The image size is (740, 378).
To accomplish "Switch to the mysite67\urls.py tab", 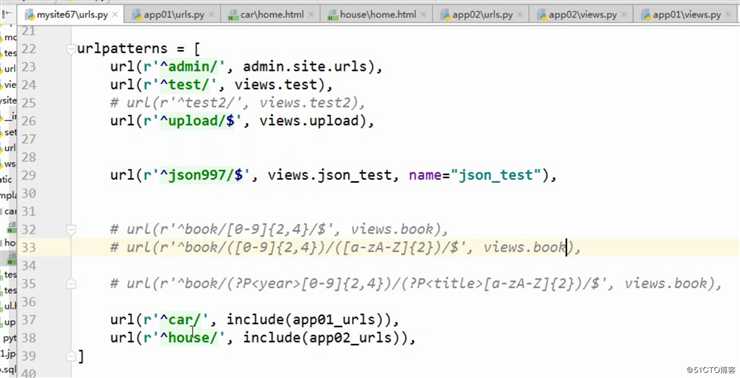I will (x=71, y=15).
